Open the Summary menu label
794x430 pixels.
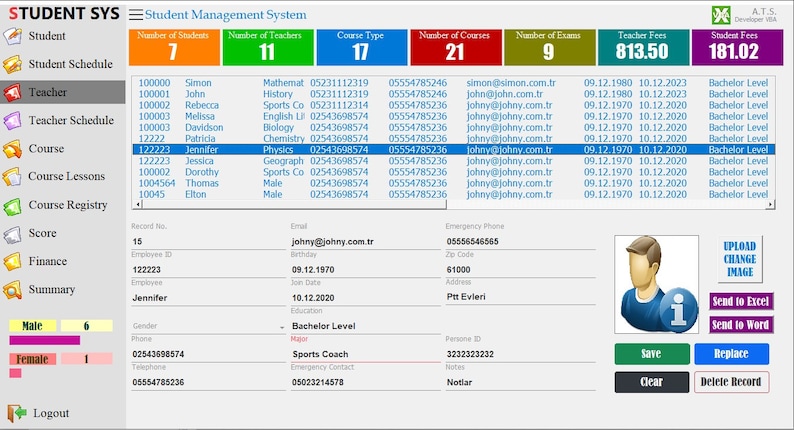pyautogui.click(x=52, y=289)
